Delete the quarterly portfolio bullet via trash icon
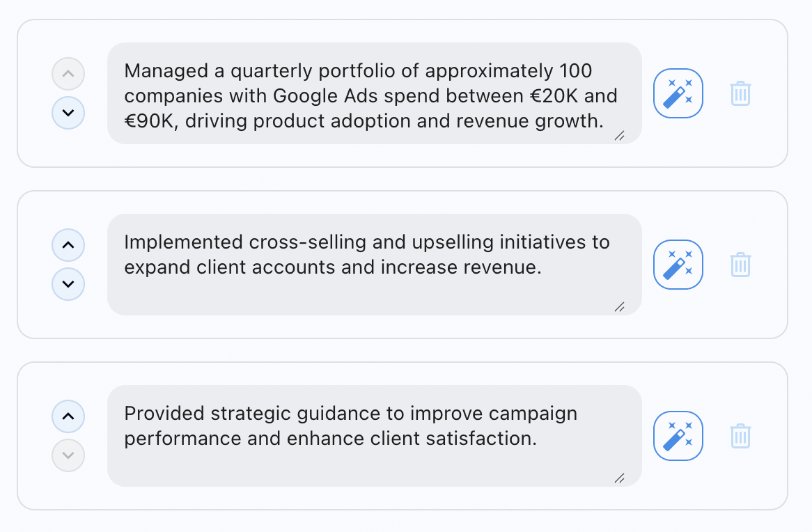This screenshot has height=532, width=812. click(x=740, y=93)
